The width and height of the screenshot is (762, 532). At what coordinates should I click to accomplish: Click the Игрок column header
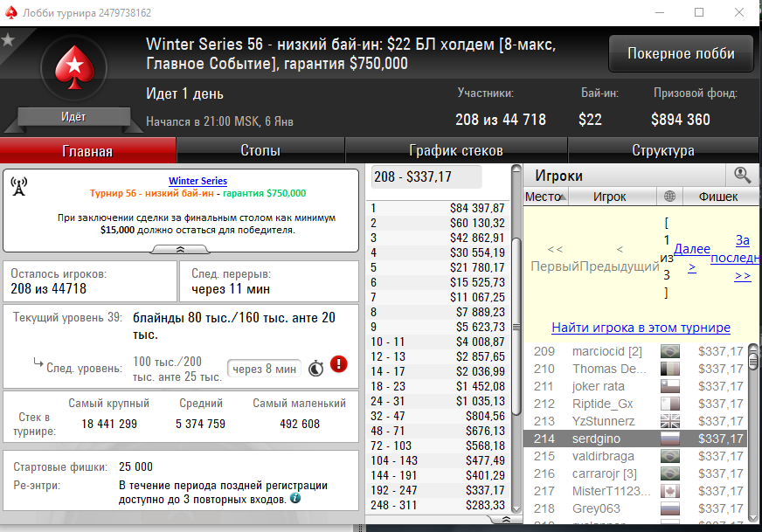coord(612,197)
